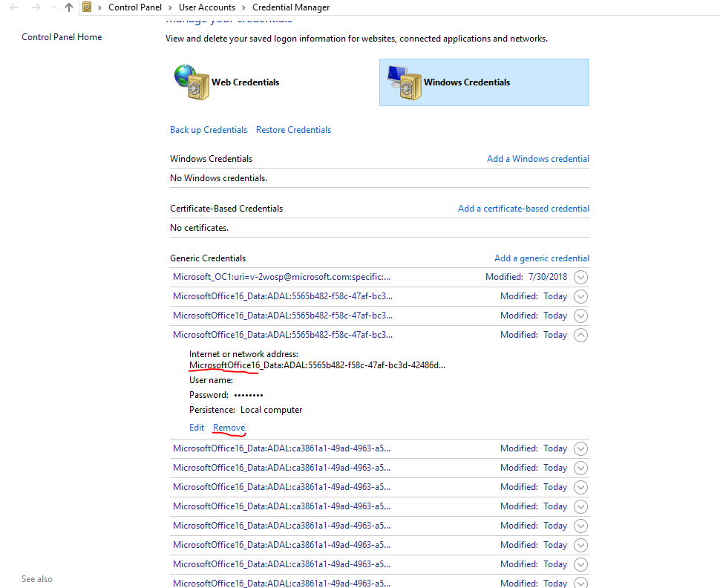Viewport: 720px width, 588px height.
Task: Select the Windows Credentials tile
Action: coord(483,82)
